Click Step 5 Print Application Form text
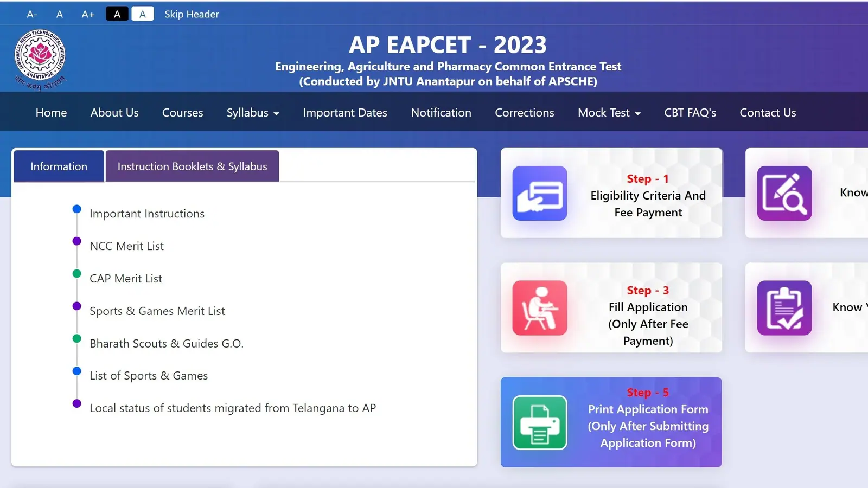 648,418
